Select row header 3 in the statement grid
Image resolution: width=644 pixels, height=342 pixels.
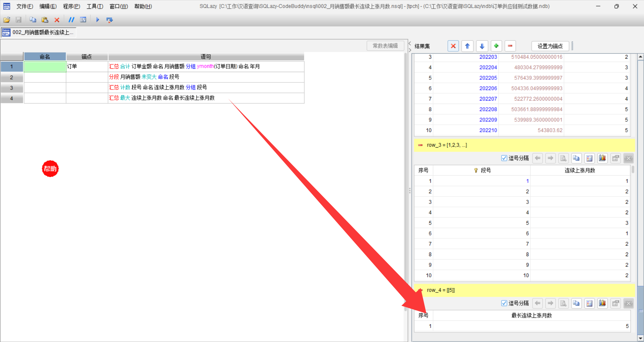[x=12, y=88]
